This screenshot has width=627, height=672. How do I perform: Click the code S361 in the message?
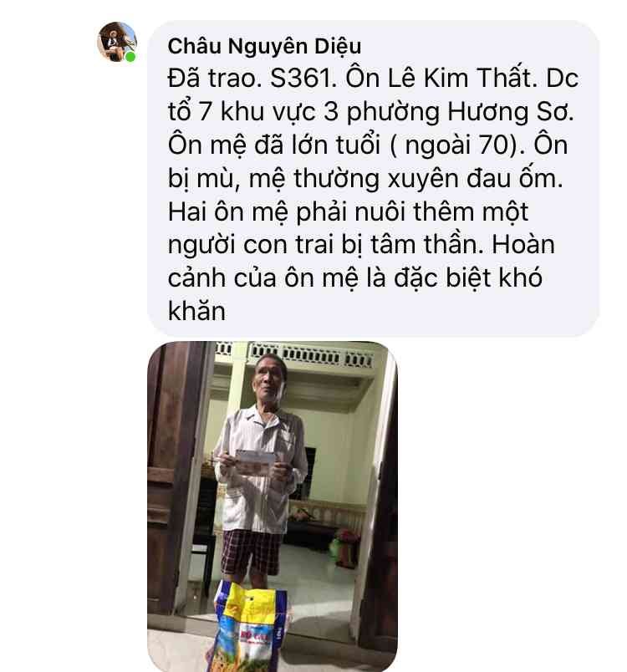click(x=303, y=79)
